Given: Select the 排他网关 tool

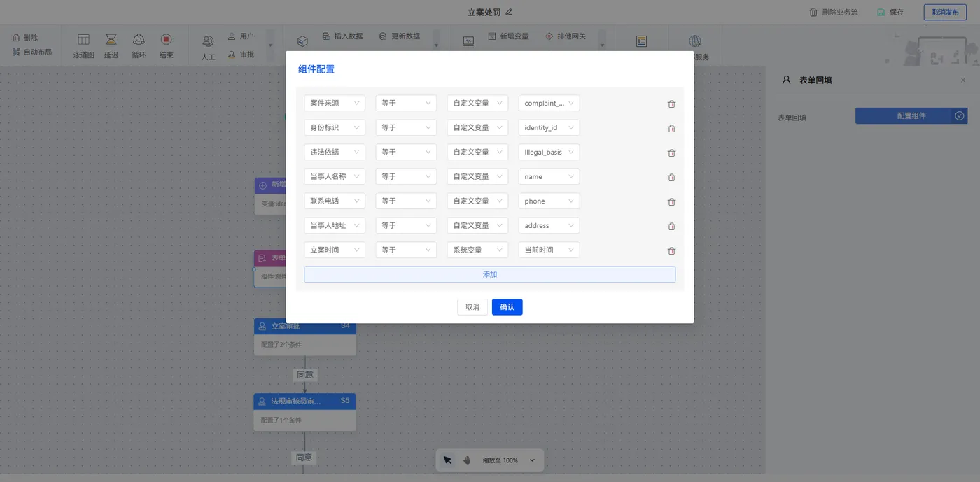Looking at the screenshot, I should pos(566,36).
